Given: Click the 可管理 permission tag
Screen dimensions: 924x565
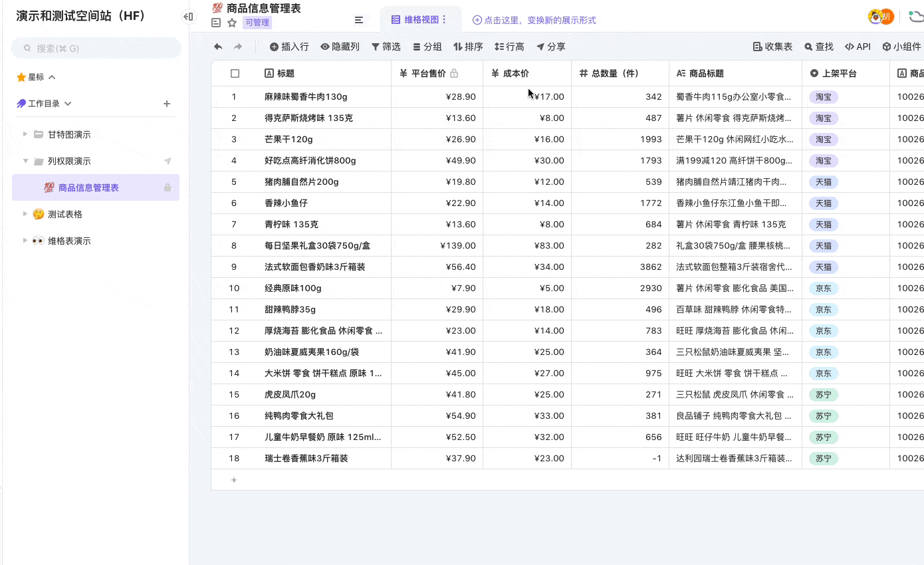Looking at the screenshot, I should pyautogui.click(x=257, y=23).
